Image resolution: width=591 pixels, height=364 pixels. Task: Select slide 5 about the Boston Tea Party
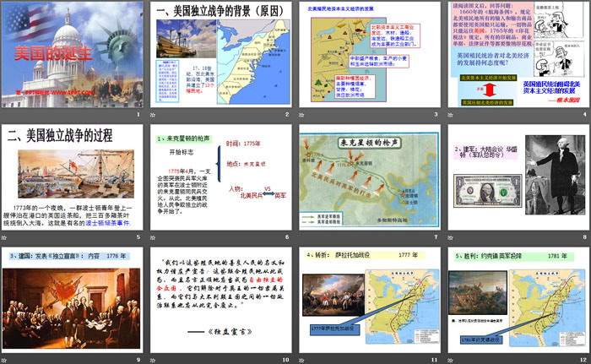(x=73, y=177)
